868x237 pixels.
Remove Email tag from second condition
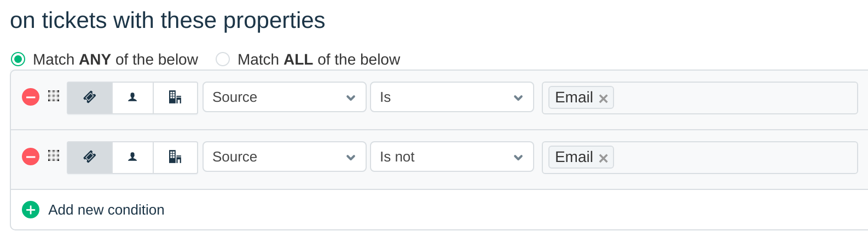tap(603, 158)
